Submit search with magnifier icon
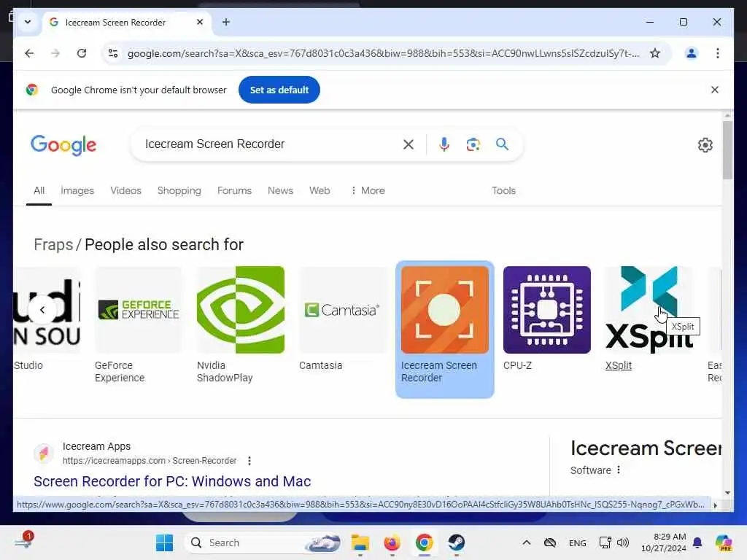The width and height of the screenshot is (747, 560). pyautogui.click(x=502, y=144)
